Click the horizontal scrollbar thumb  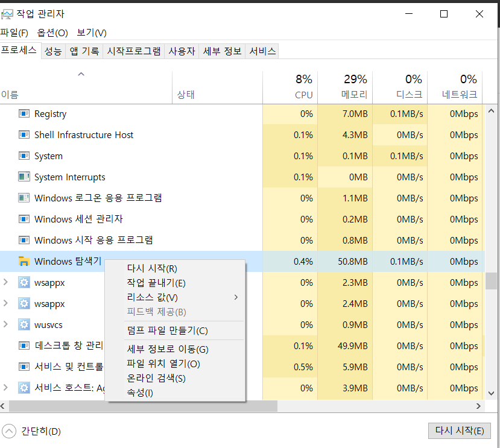[143, 406]
